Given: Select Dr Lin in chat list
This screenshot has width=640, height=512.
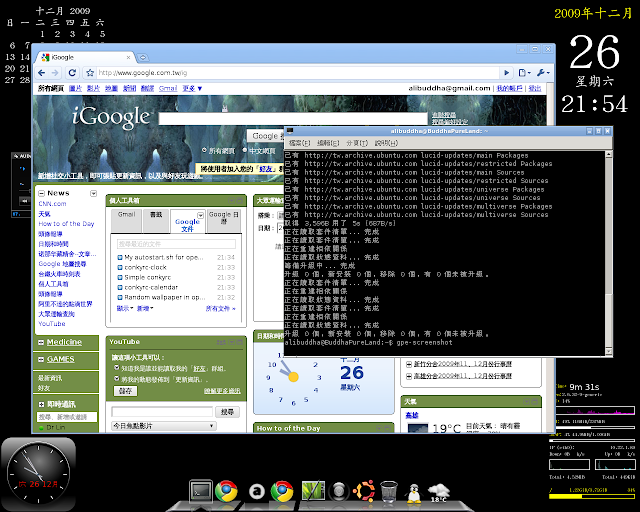Looking at the screenshot, I should (x=56, y=427).
